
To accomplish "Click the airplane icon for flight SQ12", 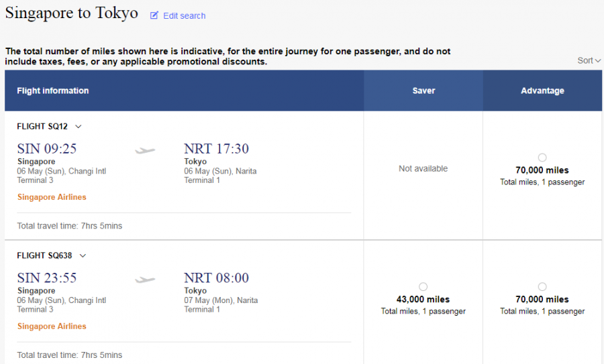I will tap(145, 150).
